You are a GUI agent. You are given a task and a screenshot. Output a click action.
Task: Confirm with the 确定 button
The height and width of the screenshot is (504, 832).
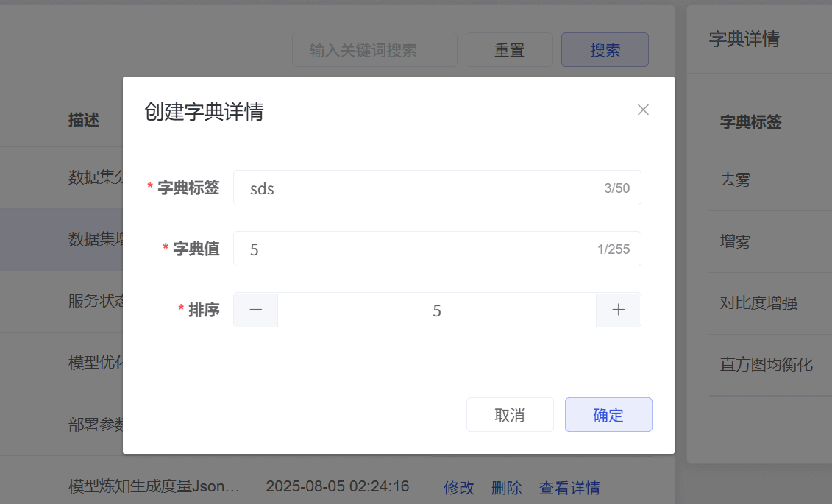click(x=608, y=415)
